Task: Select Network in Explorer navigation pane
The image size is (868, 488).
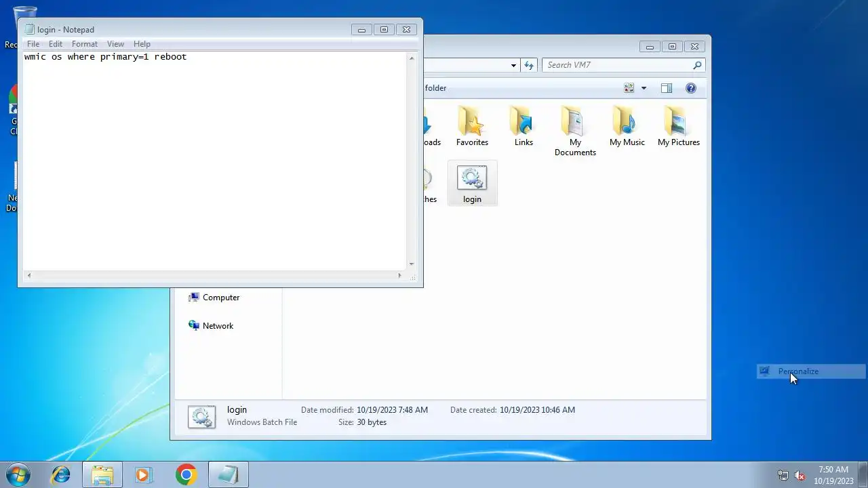Action: [211, 326]
